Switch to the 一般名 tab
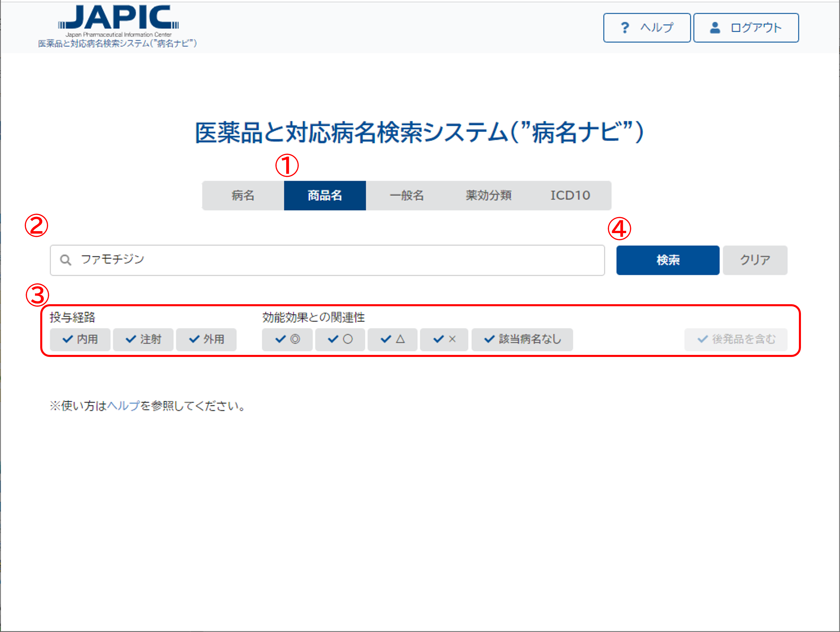 [407, 196]
